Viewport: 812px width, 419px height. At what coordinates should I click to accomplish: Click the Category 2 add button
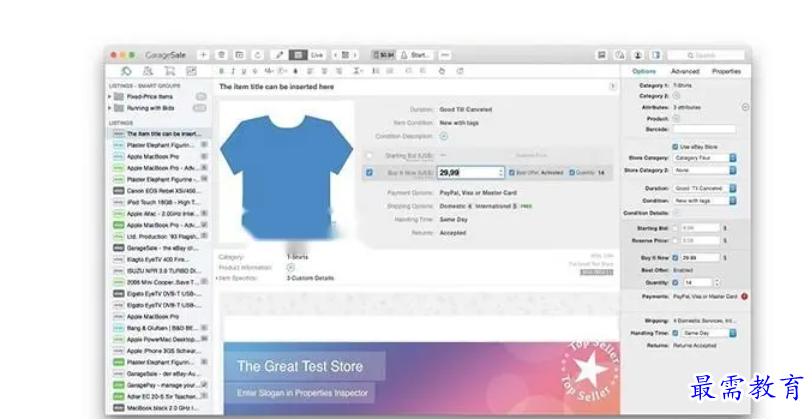coord(676,96)
